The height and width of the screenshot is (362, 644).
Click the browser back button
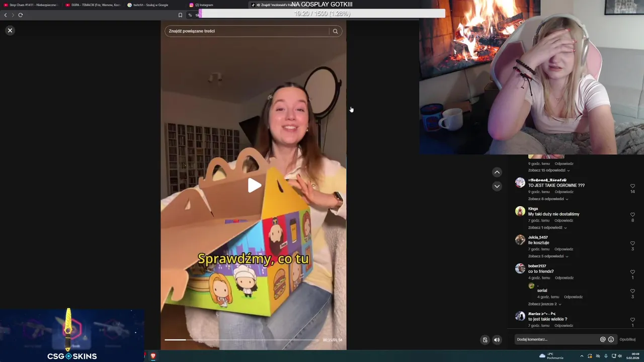pyautogui.click(x=6, y=15)
